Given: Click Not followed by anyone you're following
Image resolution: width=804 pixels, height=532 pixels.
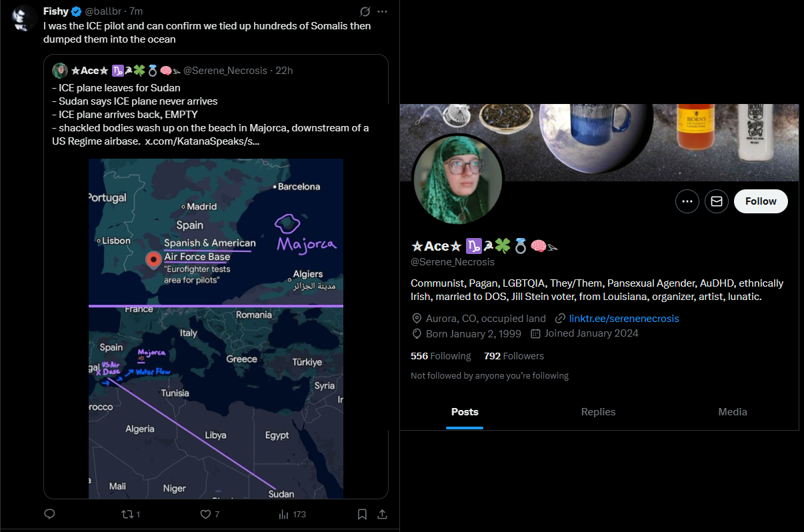Looking at the screenshot, I should [x=489, y=376].
